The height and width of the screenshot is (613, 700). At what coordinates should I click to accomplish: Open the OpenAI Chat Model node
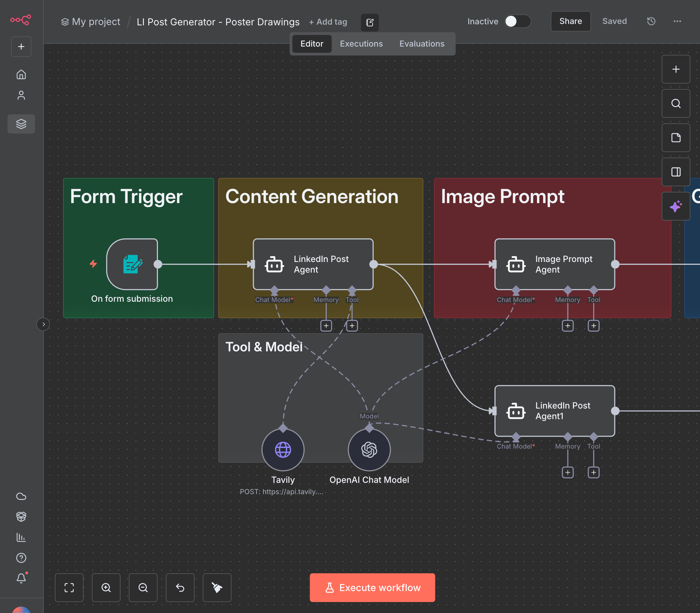pyautogui.click(x=369, y=450)
